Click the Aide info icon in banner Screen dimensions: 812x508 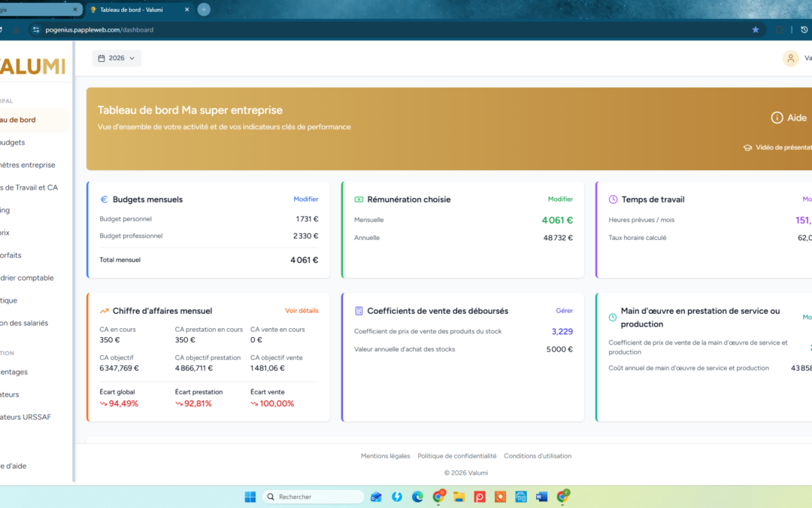pos(777,117)
